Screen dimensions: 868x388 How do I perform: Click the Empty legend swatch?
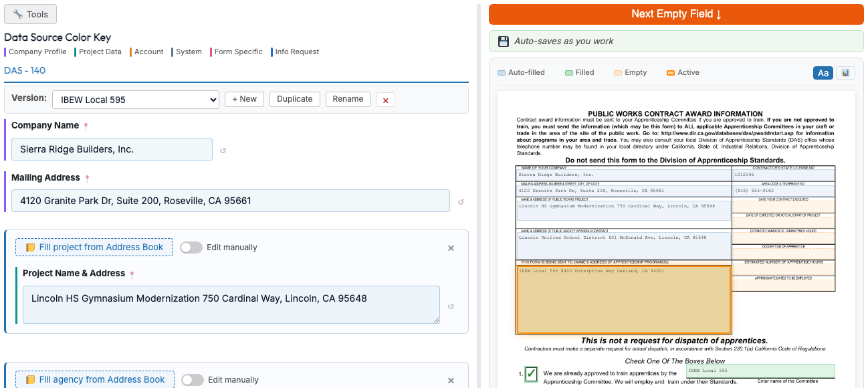[618, 73]
